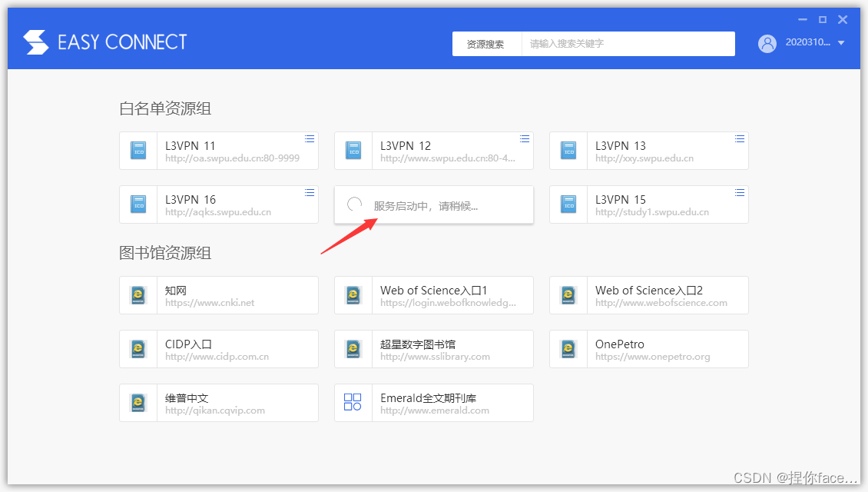The image size is (868, 492).
Task: Click the http://www.cidp.com.cn address
Action: pos(217,357)
